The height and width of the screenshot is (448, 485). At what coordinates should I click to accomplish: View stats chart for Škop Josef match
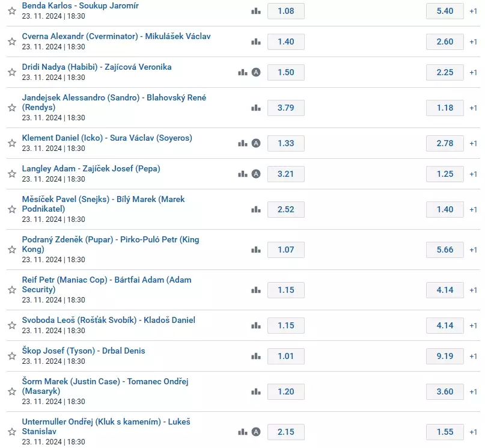(x=256, y=356)
